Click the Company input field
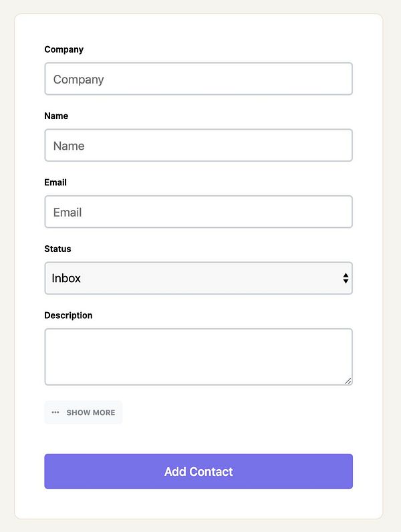Viewport: 401px width, 532px height. click(x=198, y=79)
